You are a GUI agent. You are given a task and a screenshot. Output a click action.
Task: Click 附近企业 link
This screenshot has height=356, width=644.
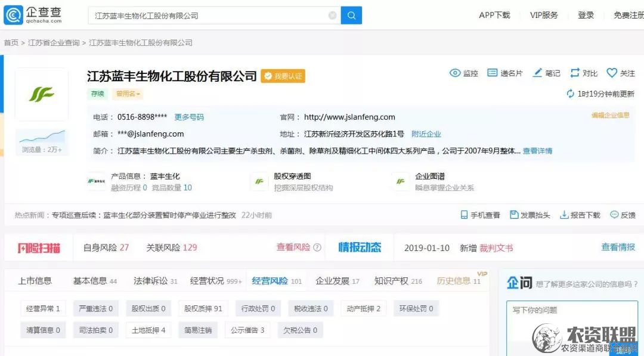point(426,134)
